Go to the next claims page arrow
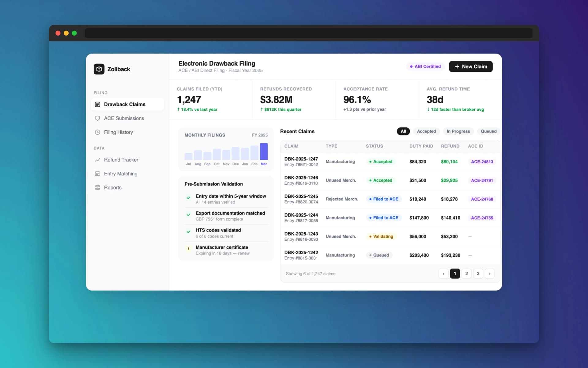The height and width of the screenshot is (368, 588). click(489, 274)
